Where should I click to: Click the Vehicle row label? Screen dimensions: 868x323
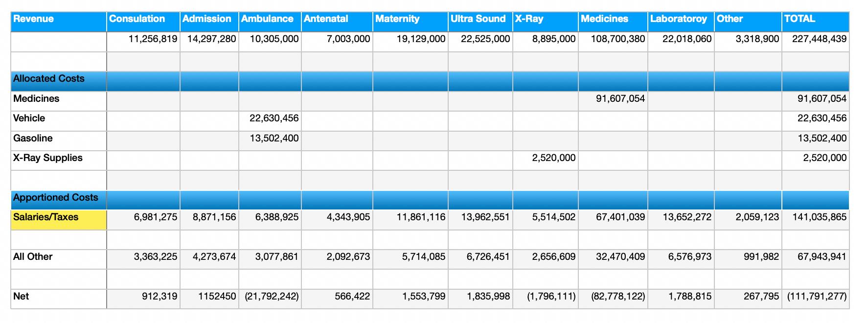pyautogui.click(x=59, y=121)
